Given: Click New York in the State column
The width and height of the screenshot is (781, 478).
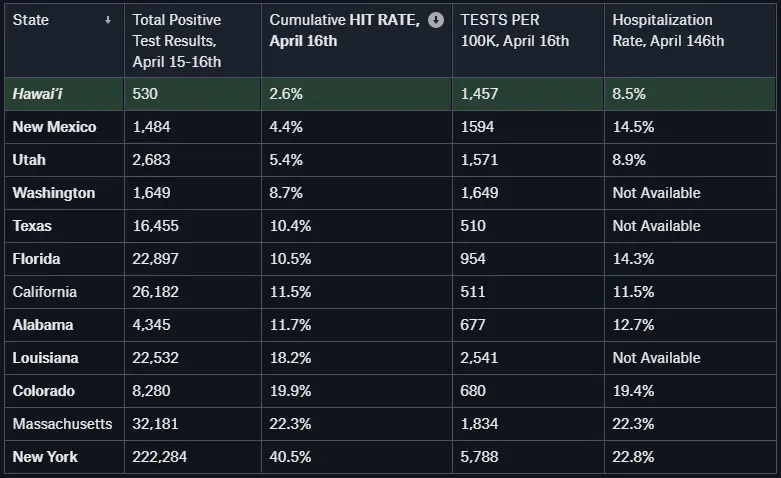Looking at the screenshot, I should click(45, 457).
